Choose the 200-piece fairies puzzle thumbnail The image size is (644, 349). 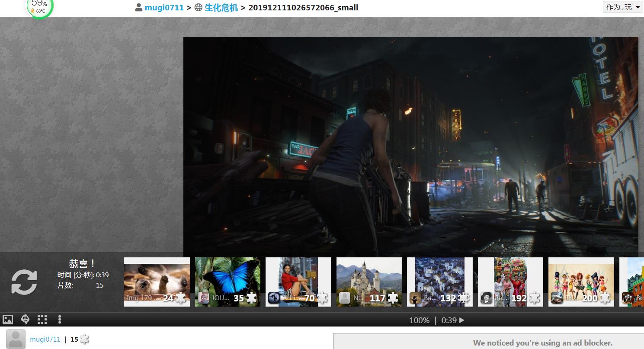coord(581,282)
